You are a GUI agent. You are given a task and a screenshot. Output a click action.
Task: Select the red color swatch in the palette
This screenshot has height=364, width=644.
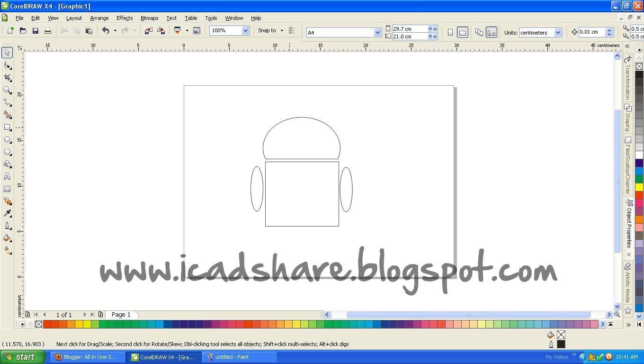tap(47, 324)
